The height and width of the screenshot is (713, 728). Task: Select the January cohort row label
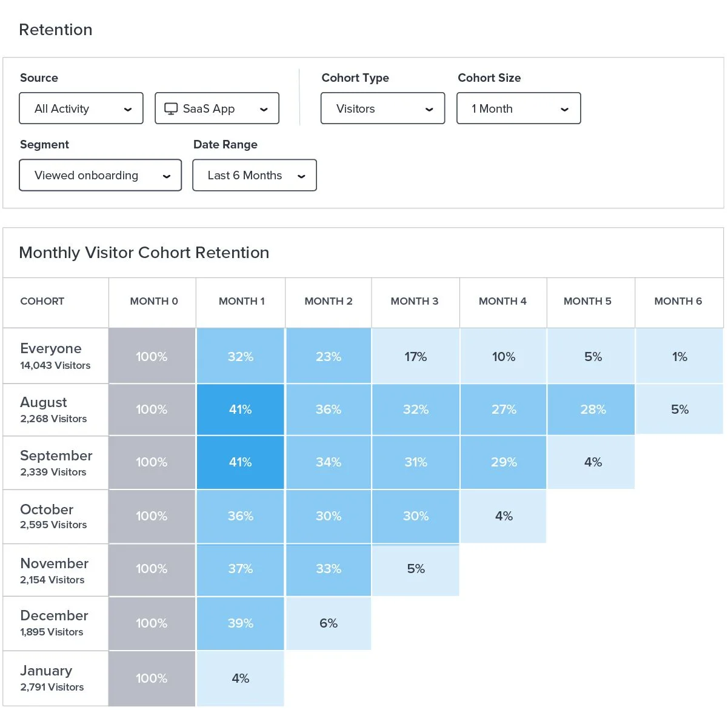pyautogui.click(x=46, y=671)
